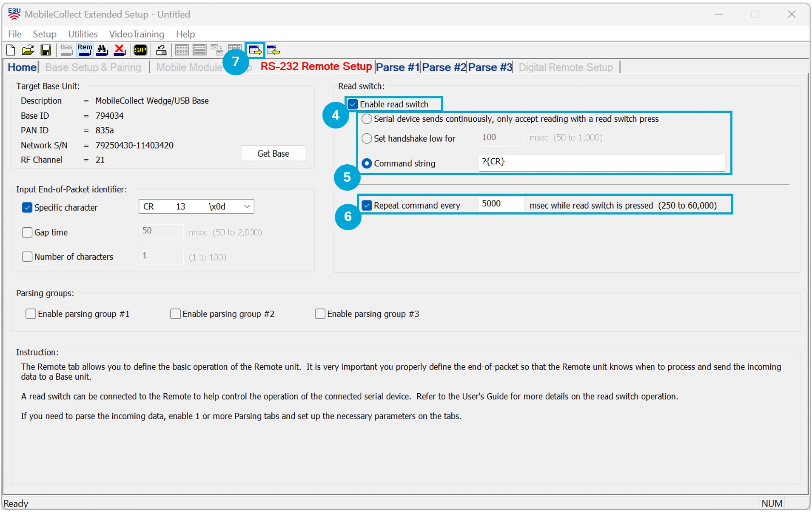Open the VideoTraining menu
The height and width of the screenshot is (512, 812).
137,34
